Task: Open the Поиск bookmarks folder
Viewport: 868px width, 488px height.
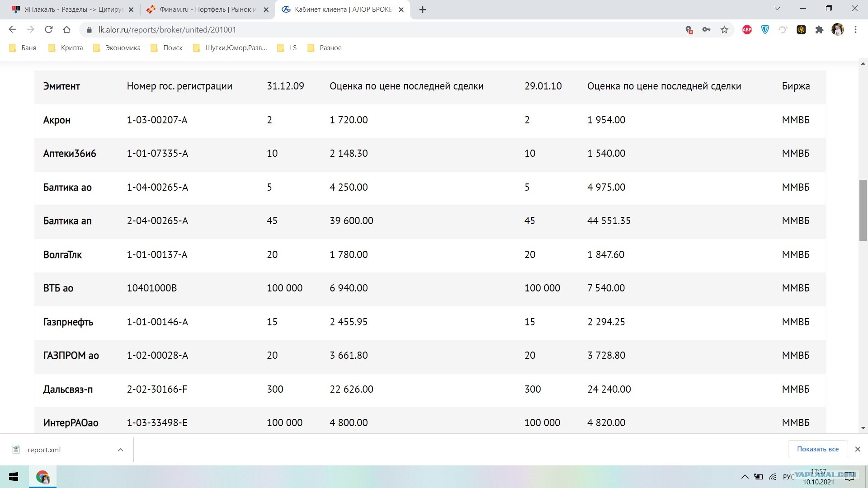Action: point(167,48)
